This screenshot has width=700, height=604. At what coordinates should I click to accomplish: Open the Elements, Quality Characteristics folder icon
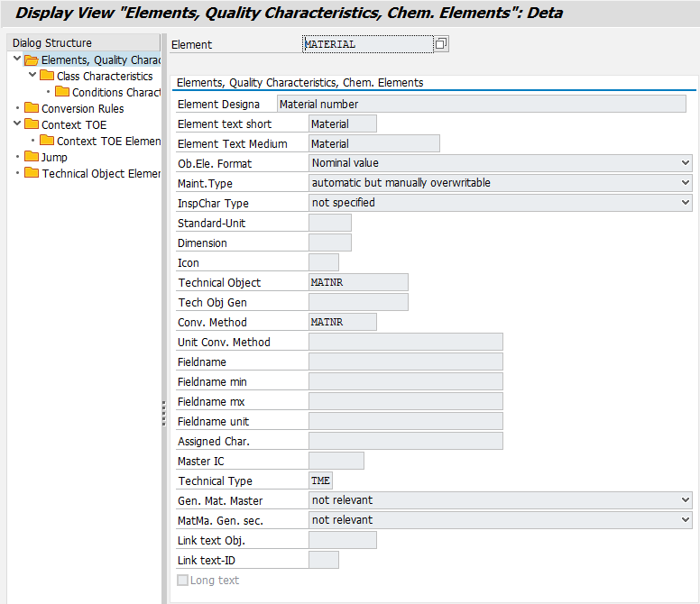[x=32, y=60]
